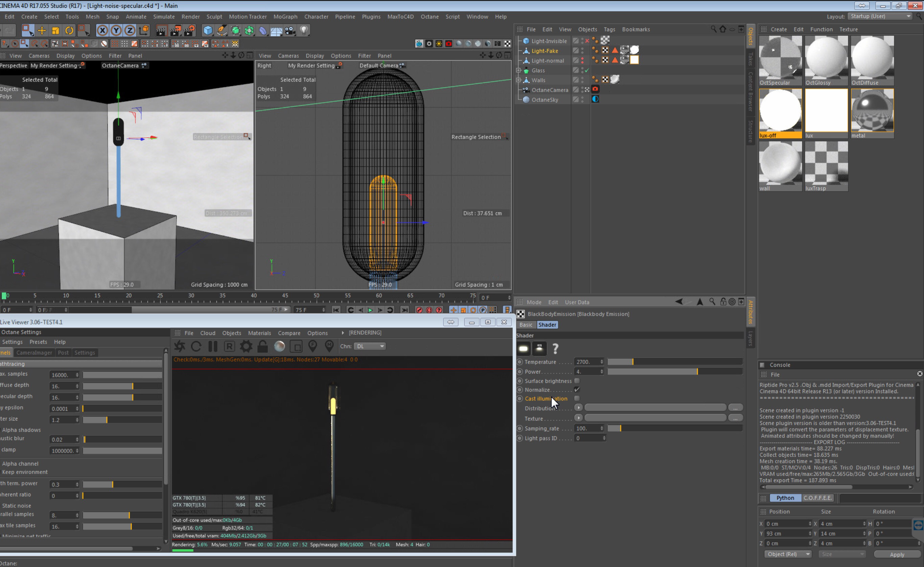This screenshot has height=567, width=924.
Task: Adjust the Temperature slider
Action: coord(632,362)
